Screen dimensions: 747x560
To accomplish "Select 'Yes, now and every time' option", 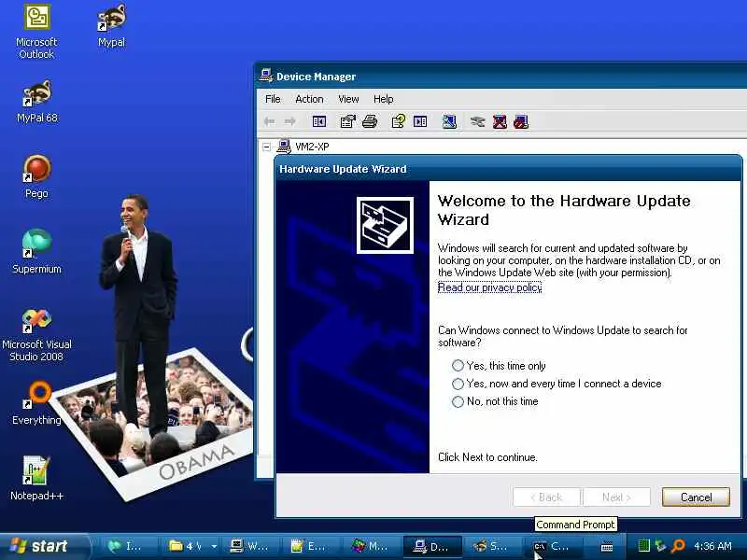I will (x=557, y=384).
